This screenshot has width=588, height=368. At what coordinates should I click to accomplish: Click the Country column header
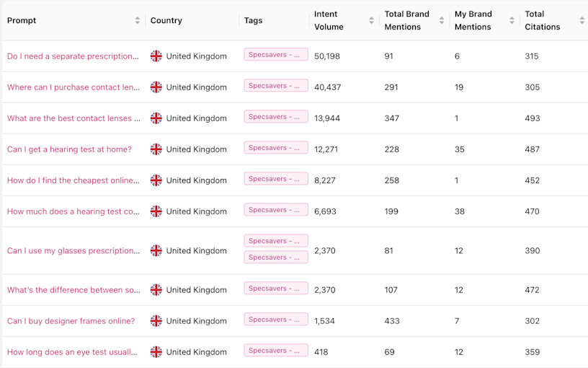click(166, 21)
